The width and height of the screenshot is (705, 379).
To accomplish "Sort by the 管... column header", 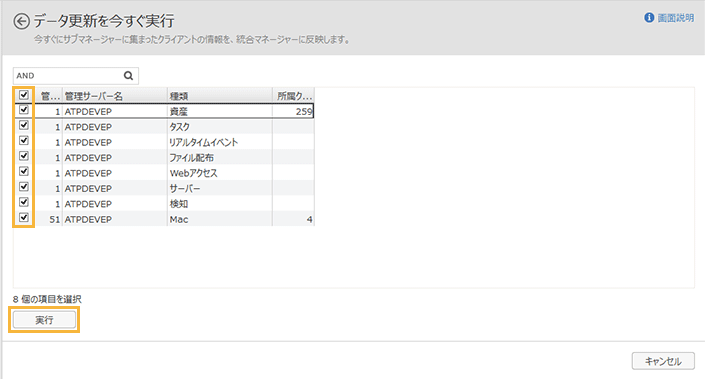I will pyautogui.click(x=49, y=96).
